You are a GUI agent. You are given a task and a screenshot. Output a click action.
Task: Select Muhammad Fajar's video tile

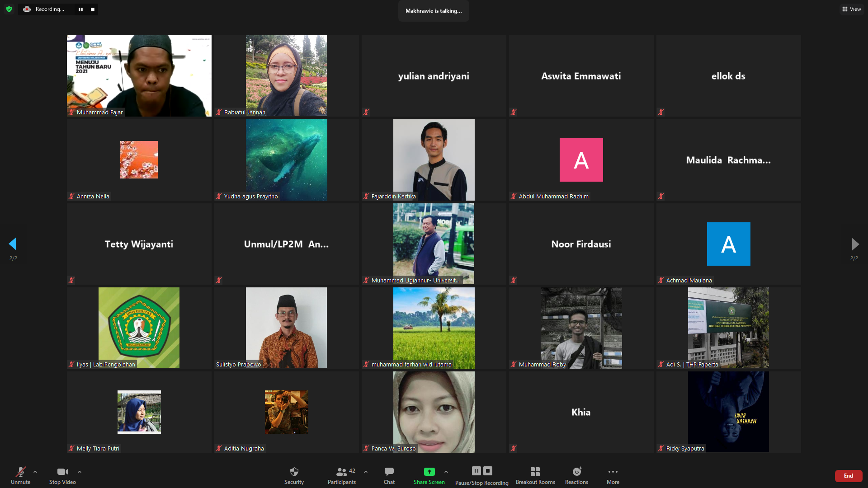click(x=139, y=76)
